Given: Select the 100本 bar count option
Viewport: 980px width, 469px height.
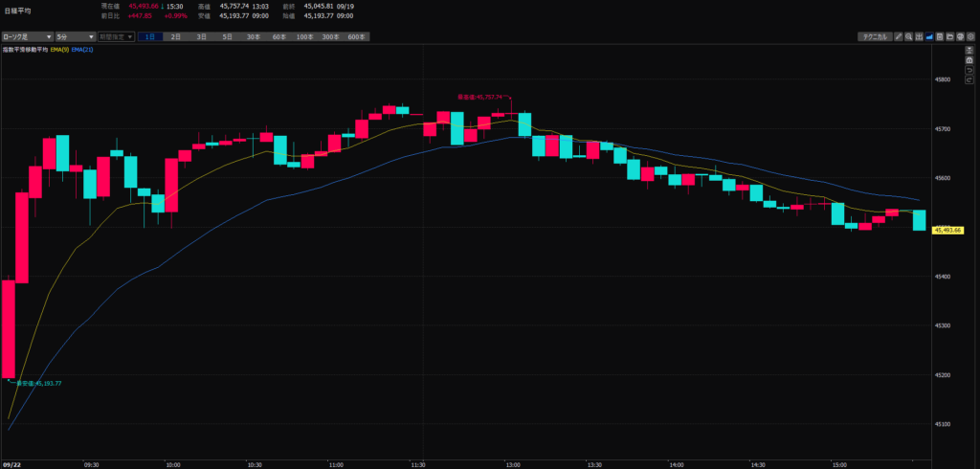Looking at the screenshot, I should (304, 36).
